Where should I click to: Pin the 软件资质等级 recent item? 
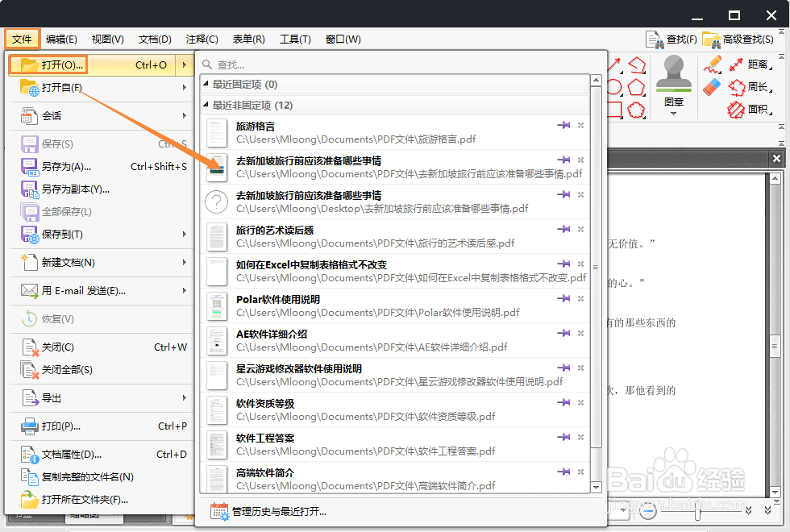pos(563,402)
